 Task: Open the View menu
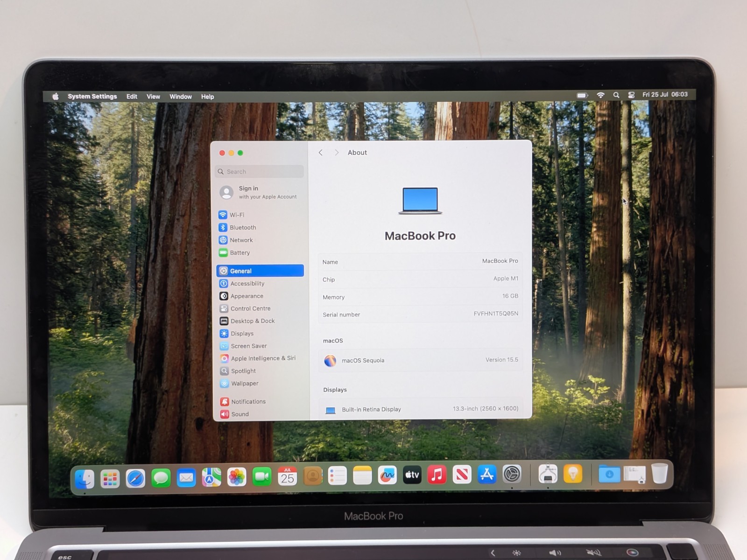tap(153, 97)
